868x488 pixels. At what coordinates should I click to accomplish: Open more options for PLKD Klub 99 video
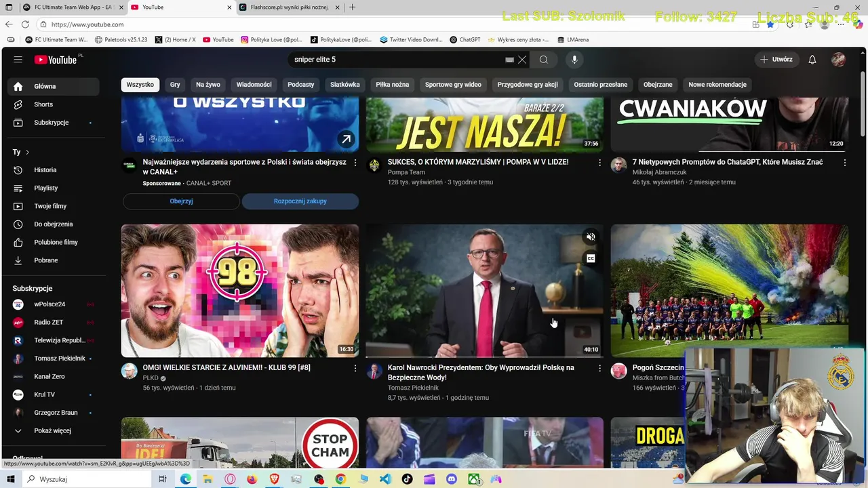(355, 368)
